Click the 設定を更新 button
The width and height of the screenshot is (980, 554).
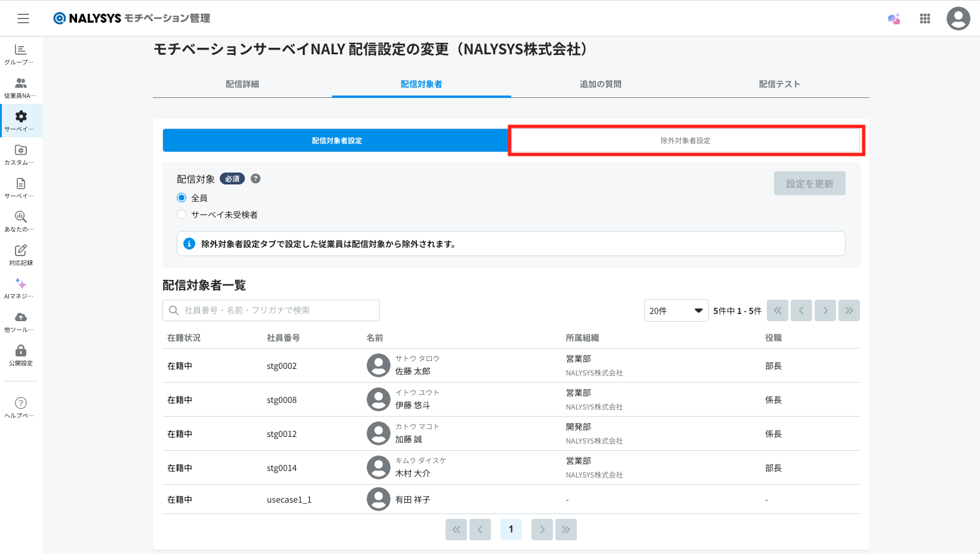810,184
